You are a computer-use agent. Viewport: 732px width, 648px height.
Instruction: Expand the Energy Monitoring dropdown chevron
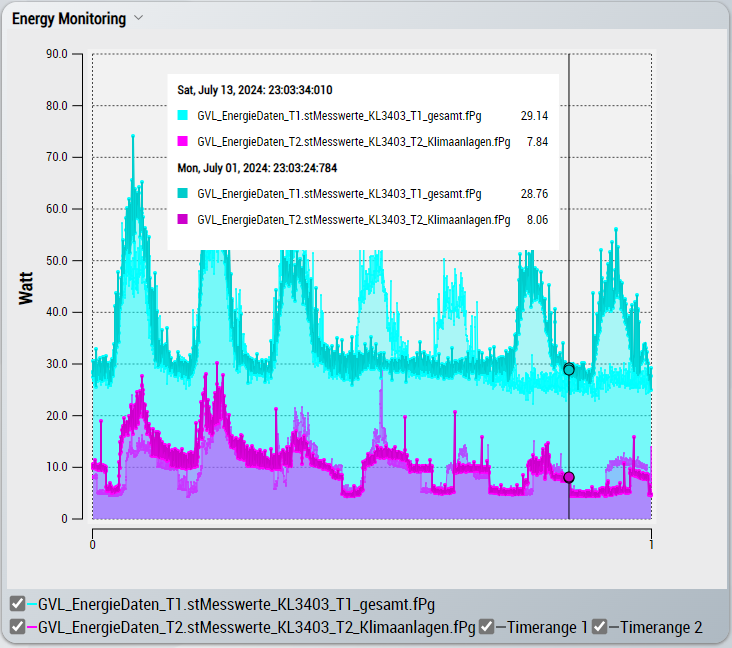pos(138,18)
